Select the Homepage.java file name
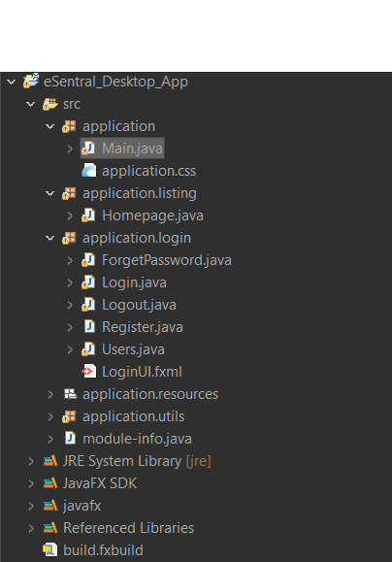 [x=152, y=215]
